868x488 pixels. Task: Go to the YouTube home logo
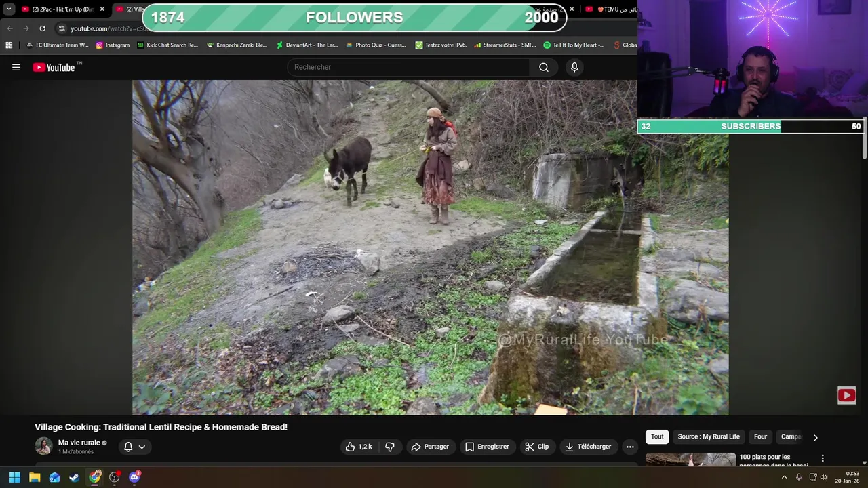[54, 67]
